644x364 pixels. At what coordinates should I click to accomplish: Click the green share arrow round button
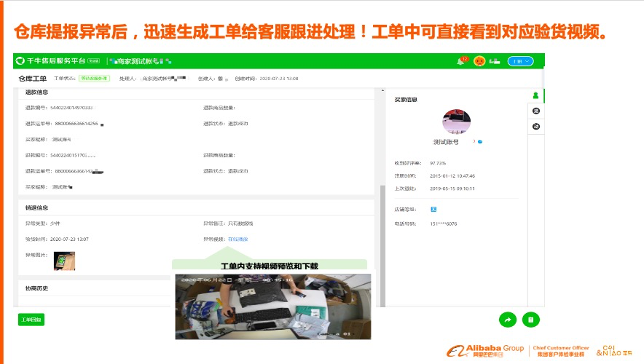(508, 320)
